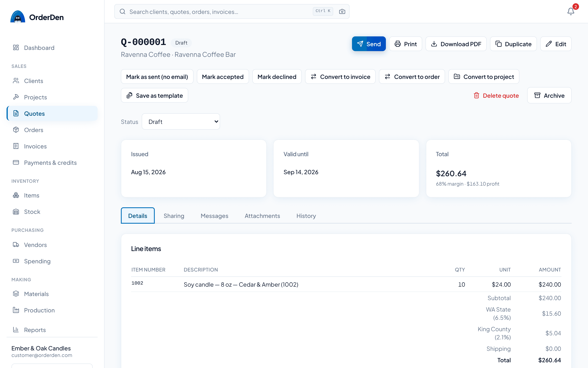This screenshot has width=588, height=368.
Task: Open the Status dropdown set to Draft
Action: pos(181,121)
